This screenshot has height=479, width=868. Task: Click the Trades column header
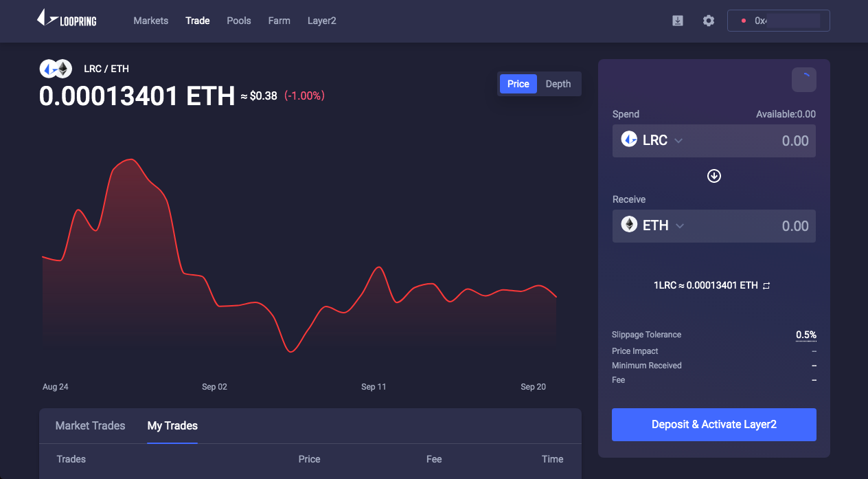71,459
